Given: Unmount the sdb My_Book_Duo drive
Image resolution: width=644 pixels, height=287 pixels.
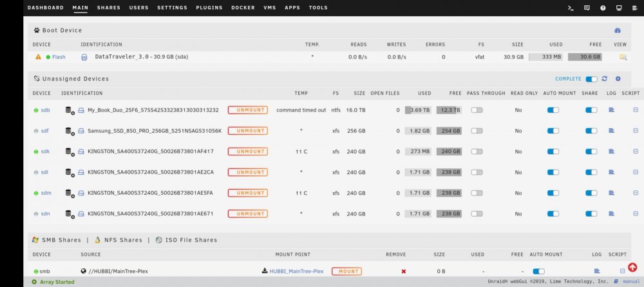Looking at the screenshot, I should click(248, 110).
